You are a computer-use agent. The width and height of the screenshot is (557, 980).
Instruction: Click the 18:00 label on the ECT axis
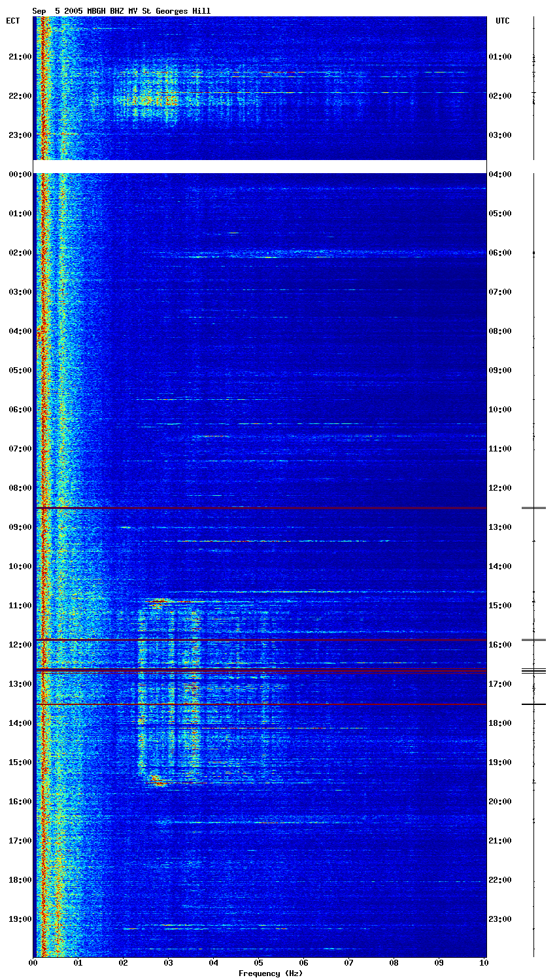coord(20,880)
